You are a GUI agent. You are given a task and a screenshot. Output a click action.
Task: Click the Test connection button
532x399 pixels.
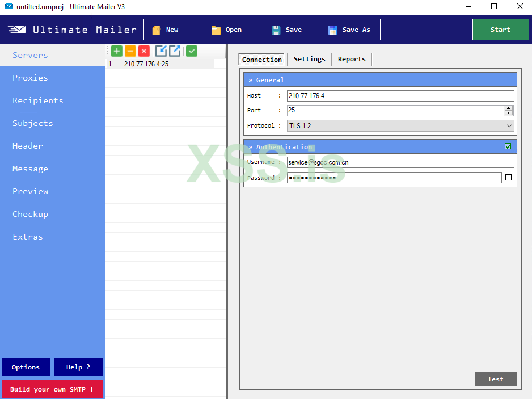pyautogui.click(x=496, y=379)
